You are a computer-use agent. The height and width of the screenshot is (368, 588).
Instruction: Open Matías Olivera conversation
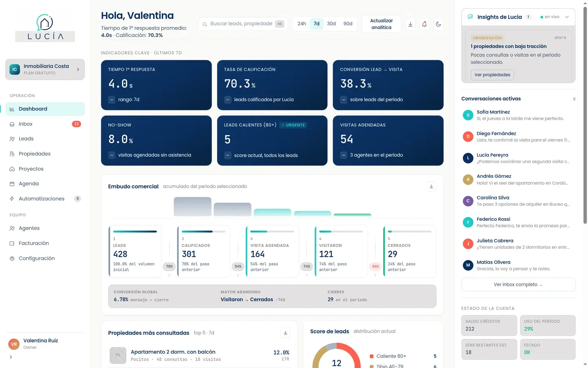(518, 265)
